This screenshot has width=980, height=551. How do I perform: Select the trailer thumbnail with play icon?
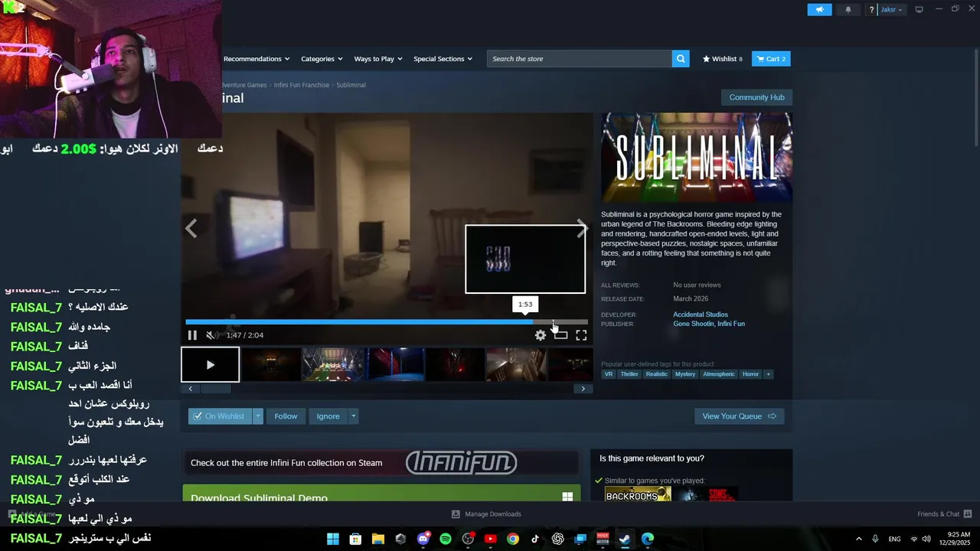point(211,364)
